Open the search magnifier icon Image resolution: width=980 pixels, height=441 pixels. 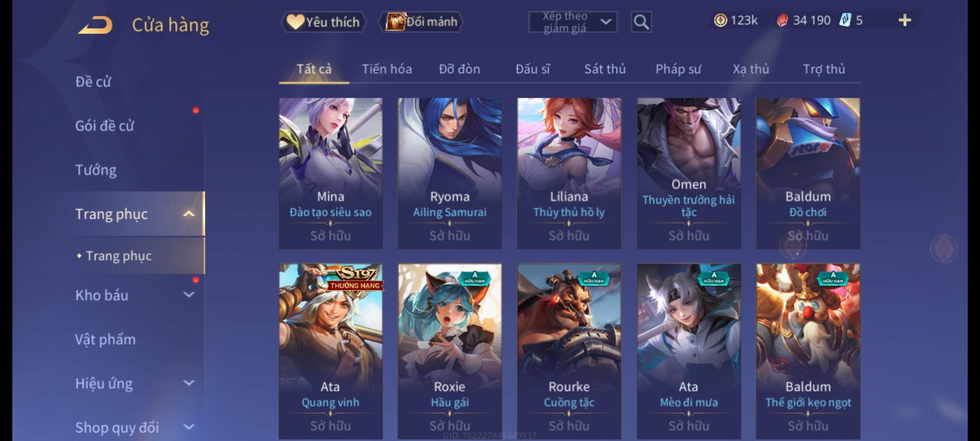(641, 22)
